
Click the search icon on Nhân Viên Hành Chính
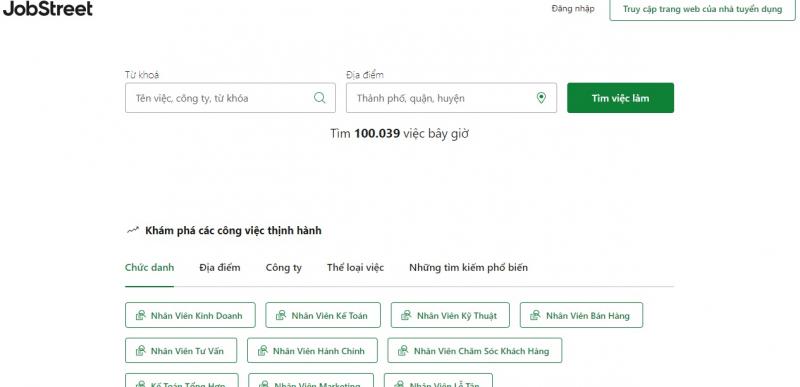263,351
